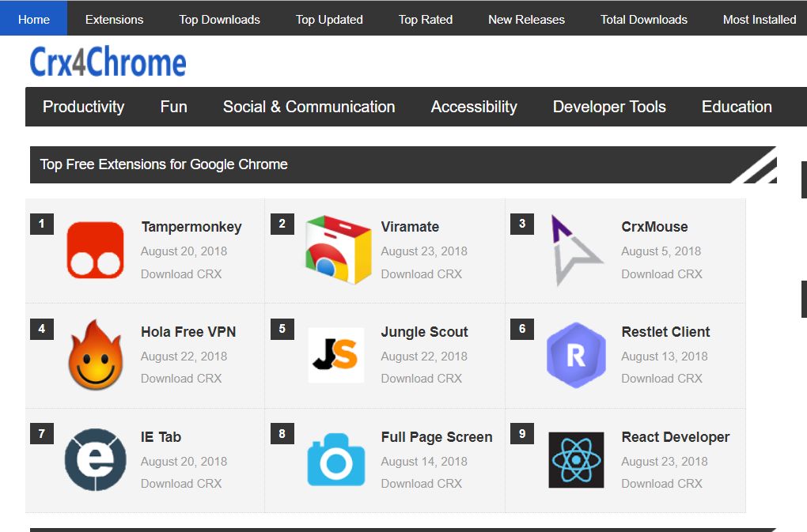Open the React Developer title link

pyautogui.click(x=675, y=437)
